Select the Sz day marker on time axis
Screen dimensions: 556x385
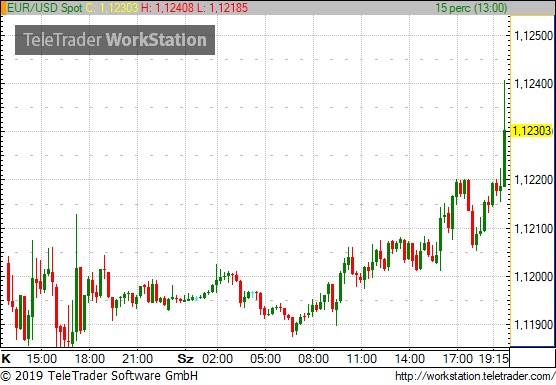pyautogui.click(x=185, y=359)
